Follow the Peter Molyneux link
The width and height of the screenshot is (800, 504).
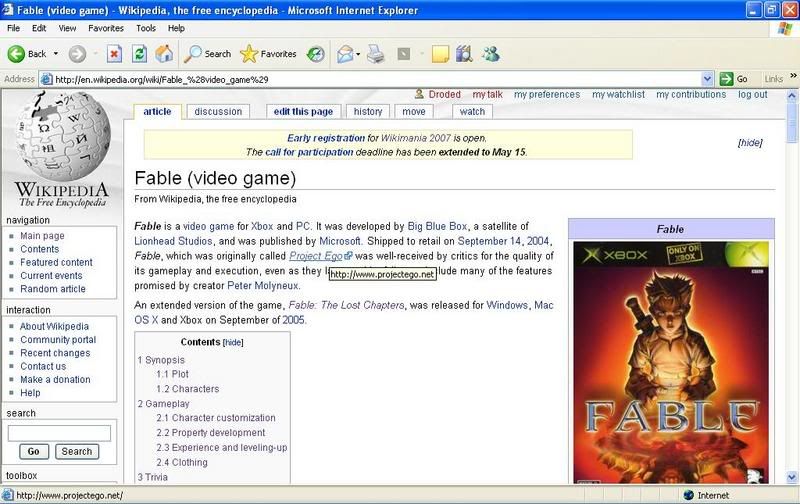(x=262, y=285)
